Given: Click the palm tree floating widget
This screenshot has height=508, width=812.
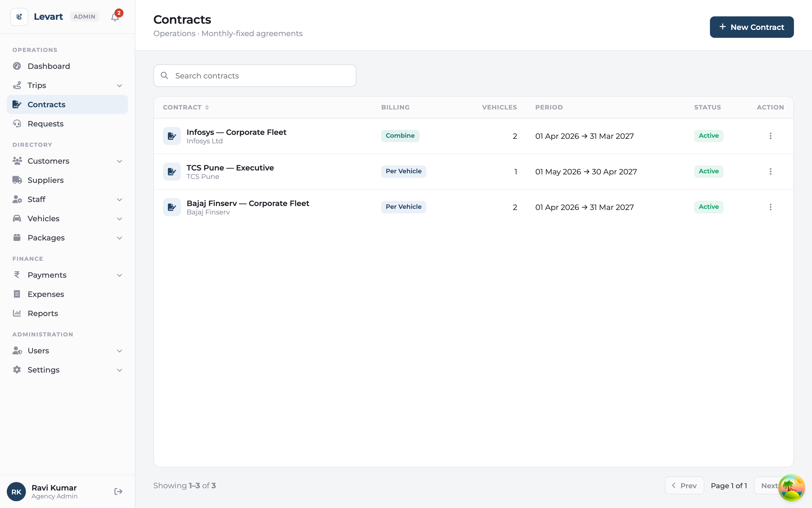Looking at the screenshot, I should [791, 487].
